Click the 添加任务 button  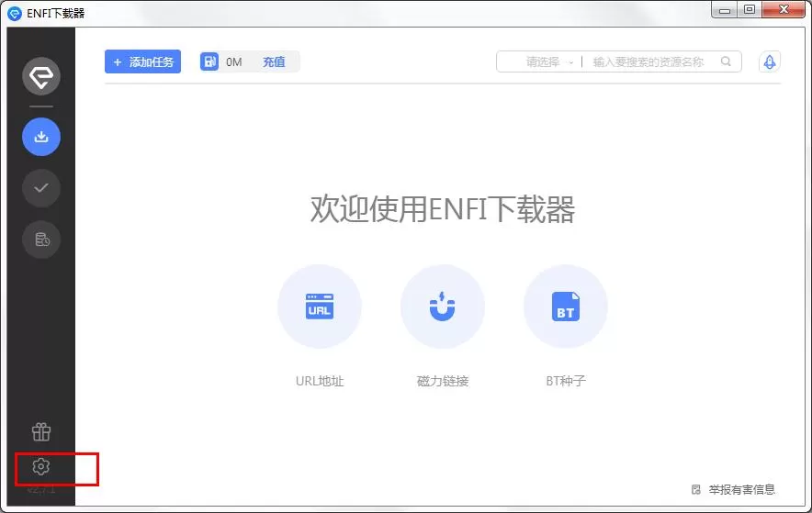pyautogui.click(x=142, y=61)
